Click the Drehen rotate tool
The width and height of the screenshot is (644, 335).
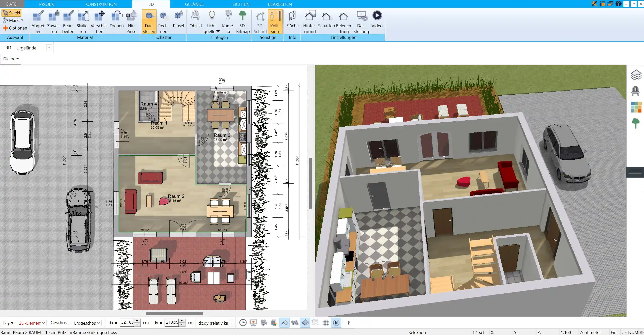tap(116, 19)
